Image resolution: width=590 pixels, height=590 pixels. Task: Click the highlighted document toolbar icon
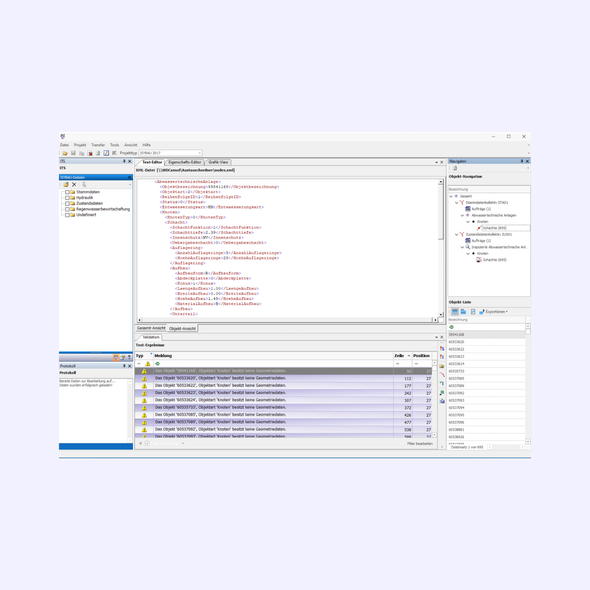click(x=106, y=153)
